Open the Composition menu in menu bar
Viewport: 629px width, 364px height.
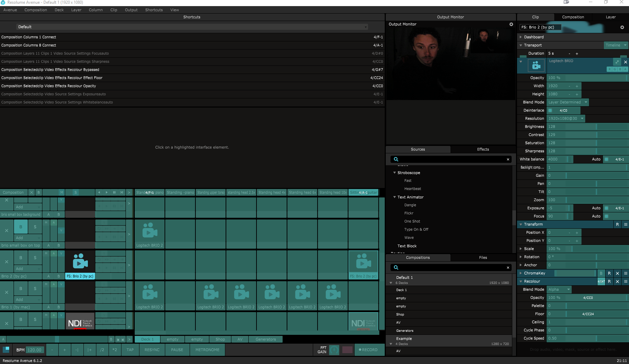(36, 10)
